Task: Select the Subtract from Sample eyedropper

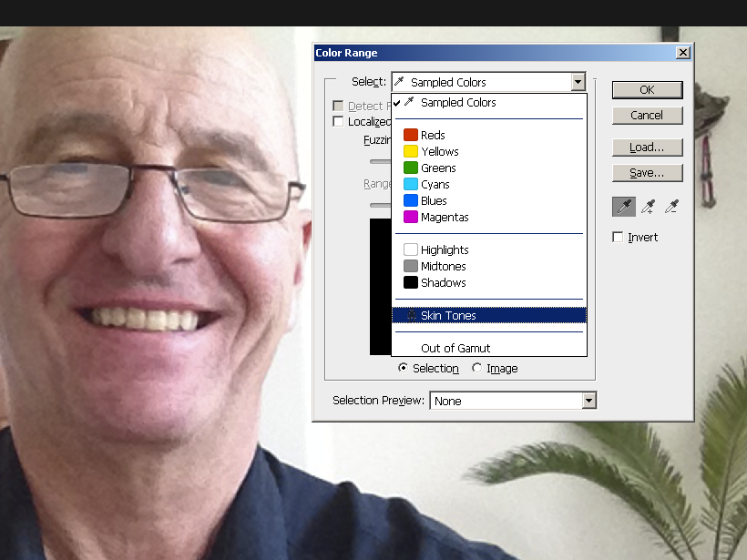Action: pos(671,207)
